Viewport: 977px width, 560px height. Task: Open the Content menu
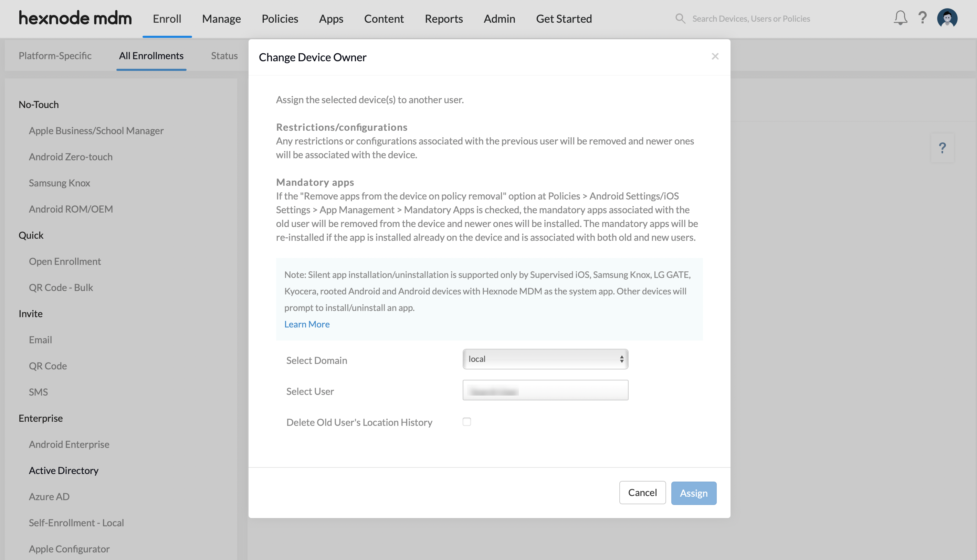point(384,19)
